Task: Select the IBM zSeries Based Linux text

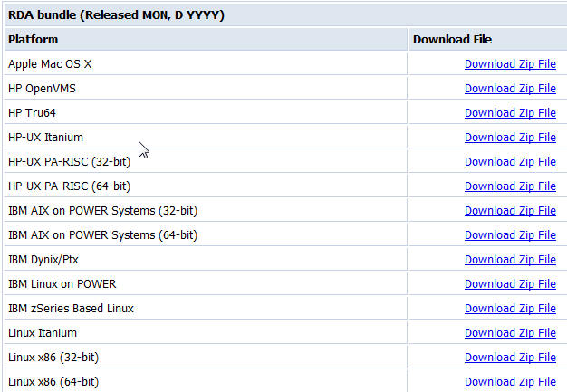Action: tap(71, 309)
